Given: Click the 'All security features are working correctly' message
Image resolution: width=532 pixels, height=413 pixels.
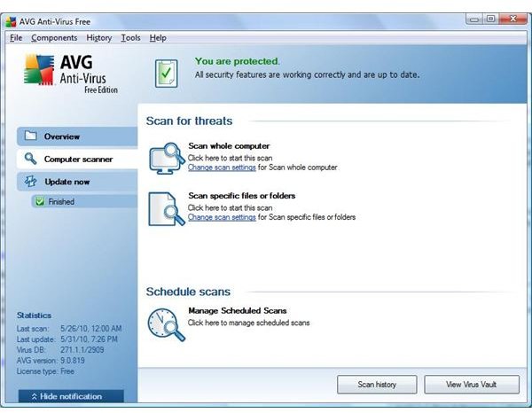Looking at the screenshot, I should pyautogui.click(x=307, y=74).
